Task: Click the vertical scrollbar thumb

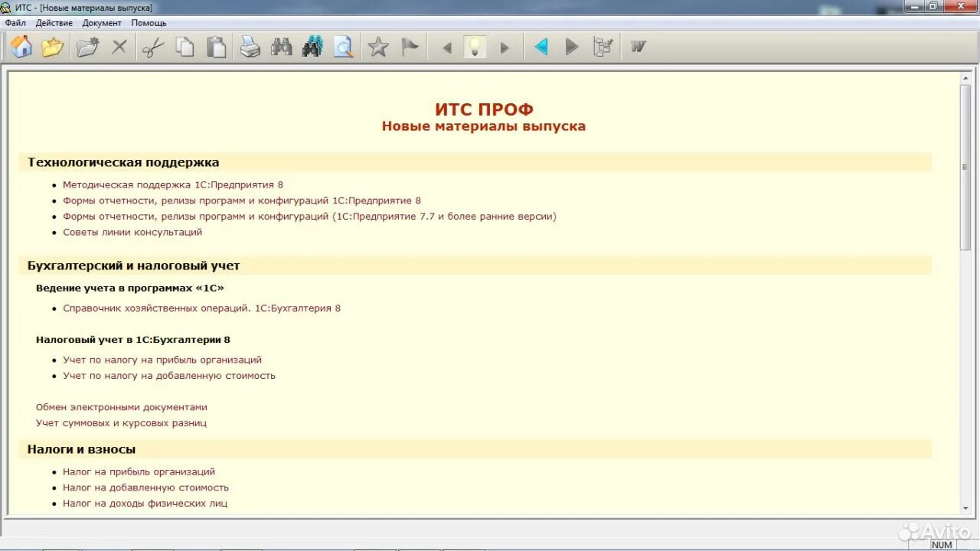Action: (965, 167)
